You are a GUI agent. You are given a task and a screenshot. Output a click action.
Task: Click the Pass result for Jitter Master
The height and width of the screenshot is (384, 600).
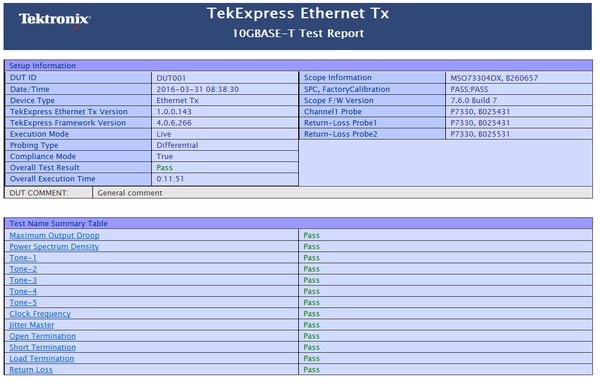(311, 325)
